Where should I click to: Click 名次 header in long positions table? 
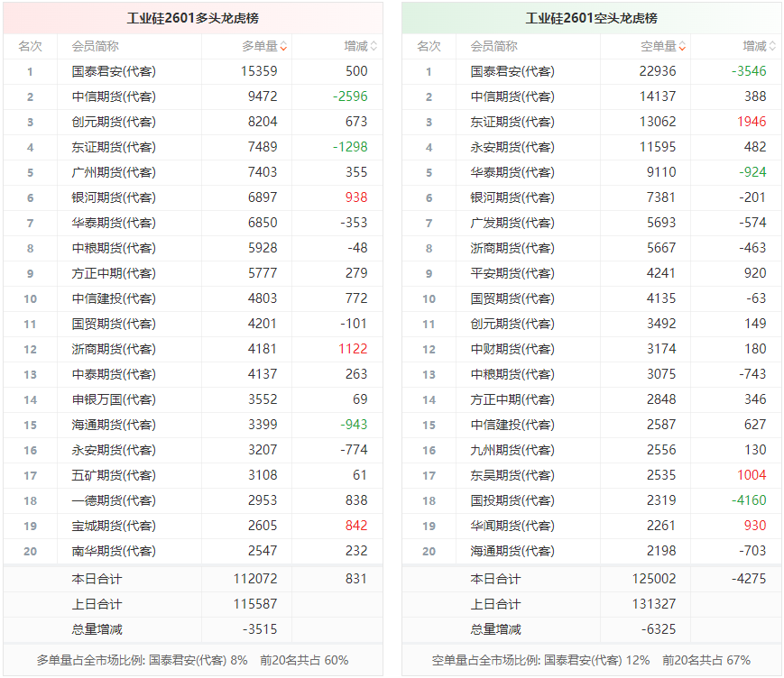coord(31,47)
